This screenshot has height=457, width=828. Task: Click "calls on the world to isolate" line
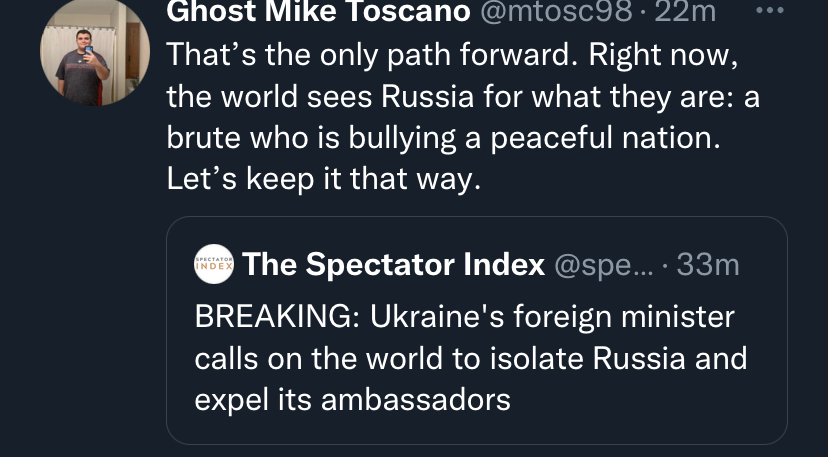(404, 358)
